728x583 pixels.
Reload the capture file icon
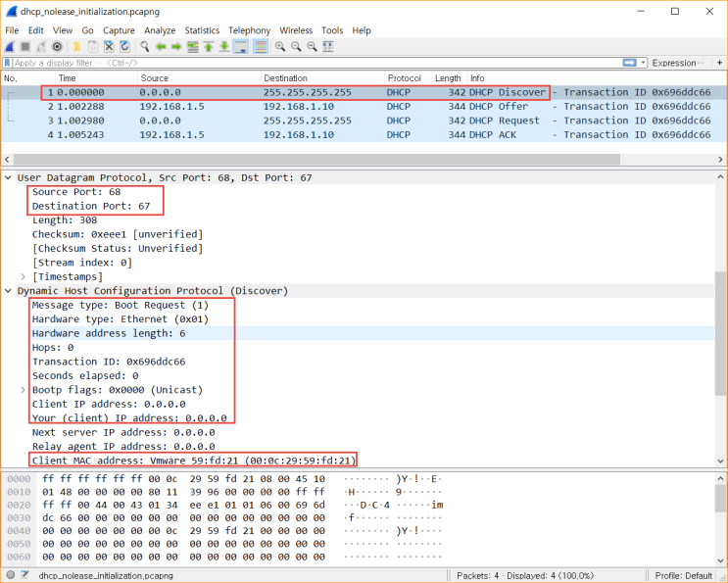tap(124, 46)
